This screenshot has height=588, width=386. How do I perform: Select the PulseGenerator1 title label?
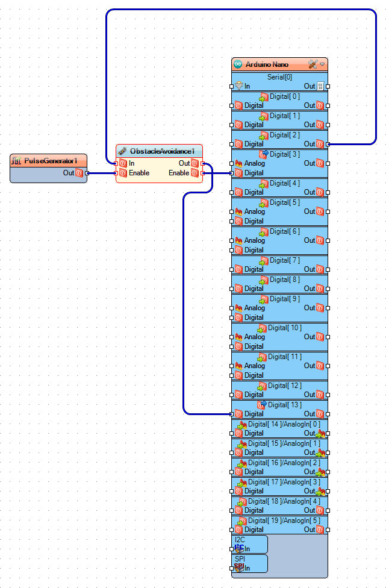click(x=51, y=161)
